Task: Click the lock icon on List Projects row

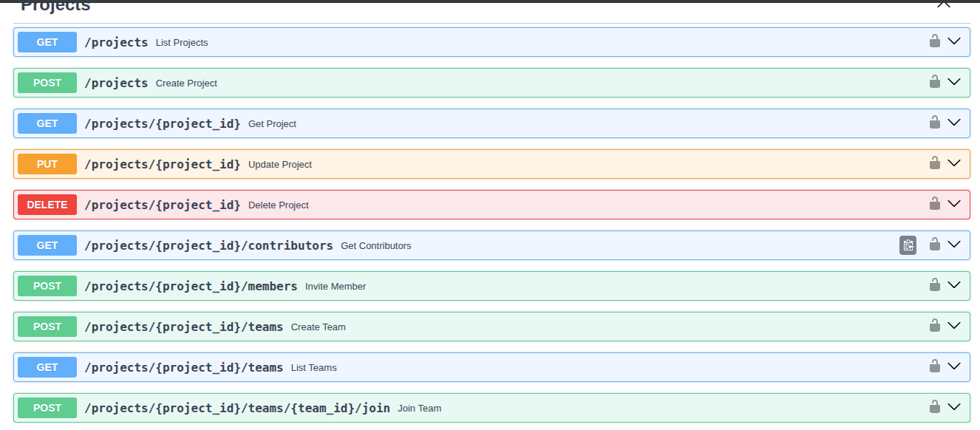Action: 935,41
